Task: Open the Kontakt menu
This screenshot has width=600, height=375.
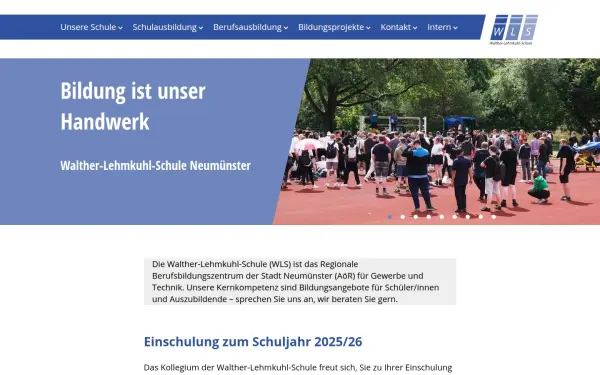Action: [x=398, y=27]
